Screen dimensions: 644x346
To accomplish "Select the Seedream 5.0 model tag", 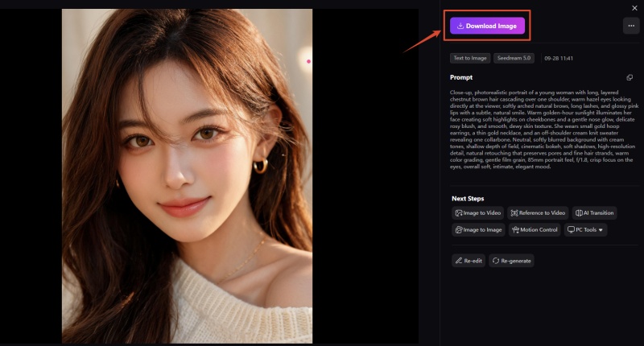I will 514,58.
